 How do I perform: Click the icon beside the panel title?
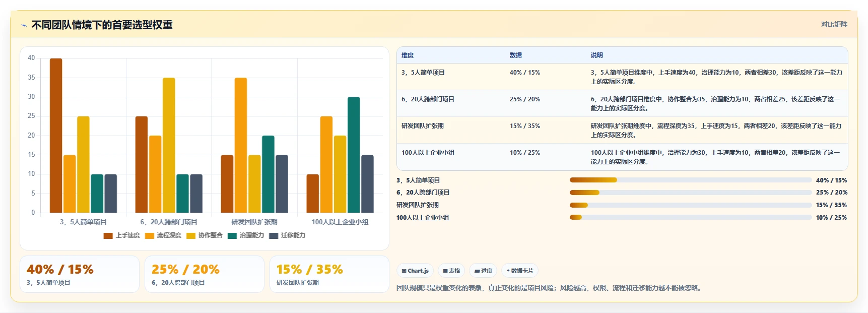(x=24, y=25)
